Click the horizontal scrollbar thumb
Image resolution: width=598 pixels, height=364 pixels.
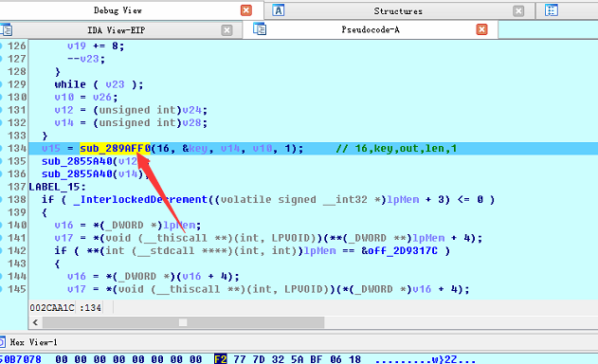pyautogui.click(x=183, y=323)
